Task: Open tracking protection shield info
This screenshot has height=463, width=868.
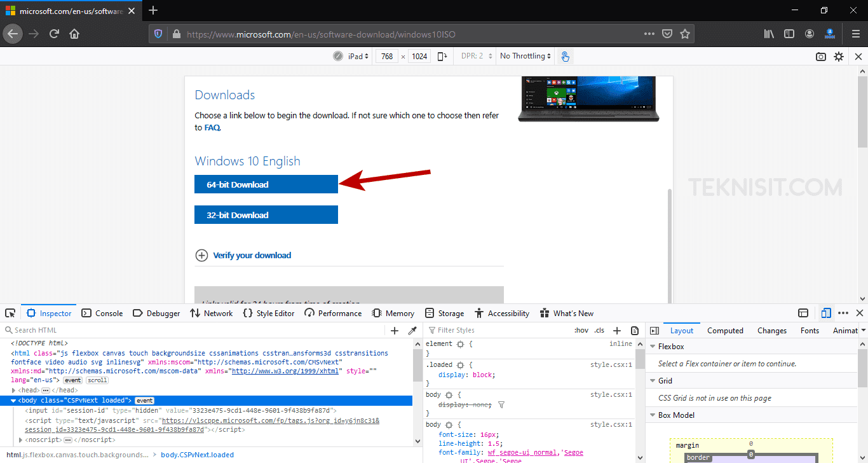Action: 158,34
